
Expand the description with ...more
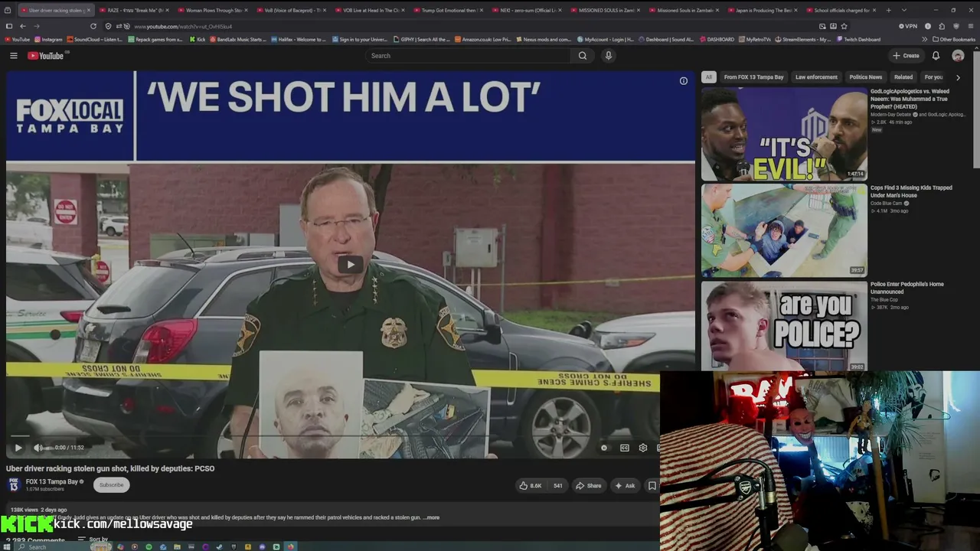[x=431, y=517]
